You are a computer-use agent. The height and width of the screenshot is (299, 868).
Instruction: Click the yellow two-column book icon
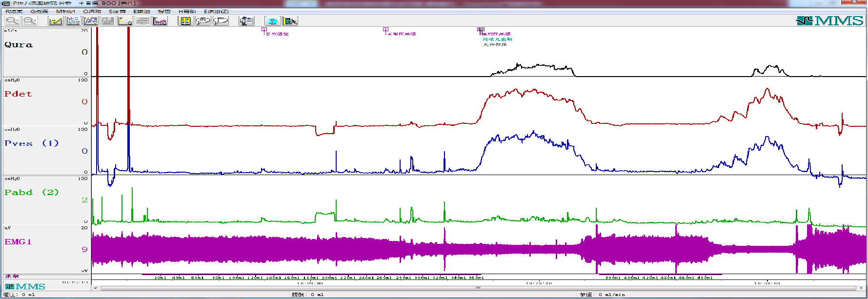coord(185,21)
